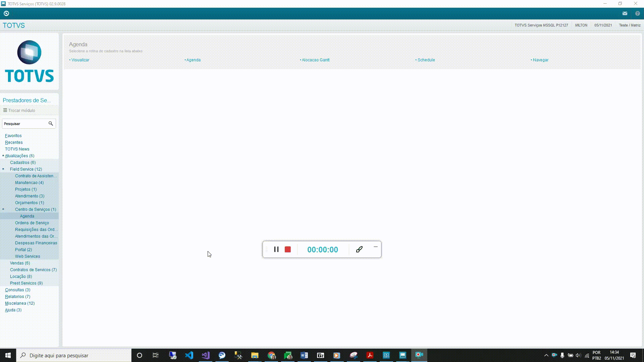Collapse Centro de Serviços node
This screenshot has width=644, height=362.
click(x=3, y=209)
